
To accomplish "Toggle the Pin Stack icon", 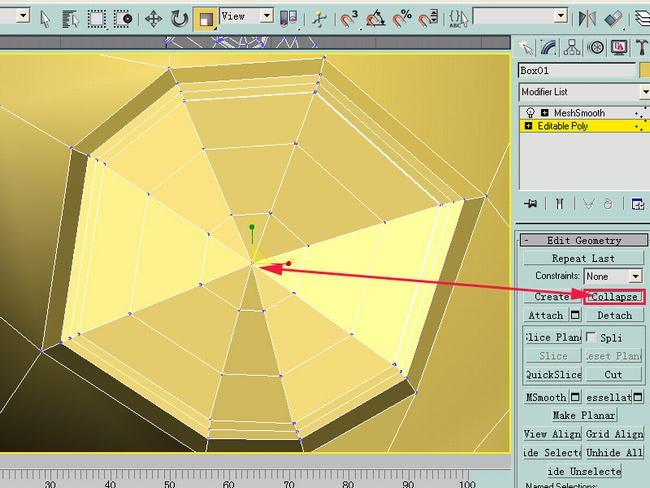I will [531, 204].
